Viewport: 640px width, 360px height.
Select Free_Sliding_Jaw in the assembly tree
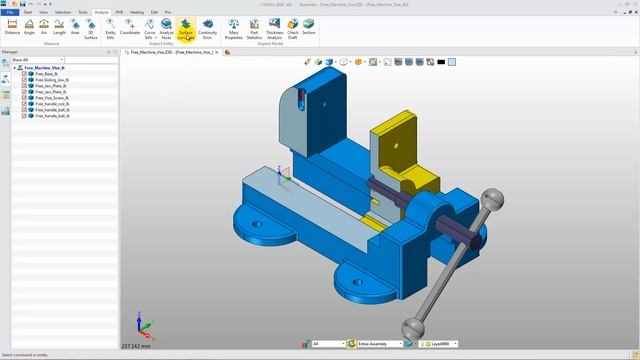pos(52,80)
